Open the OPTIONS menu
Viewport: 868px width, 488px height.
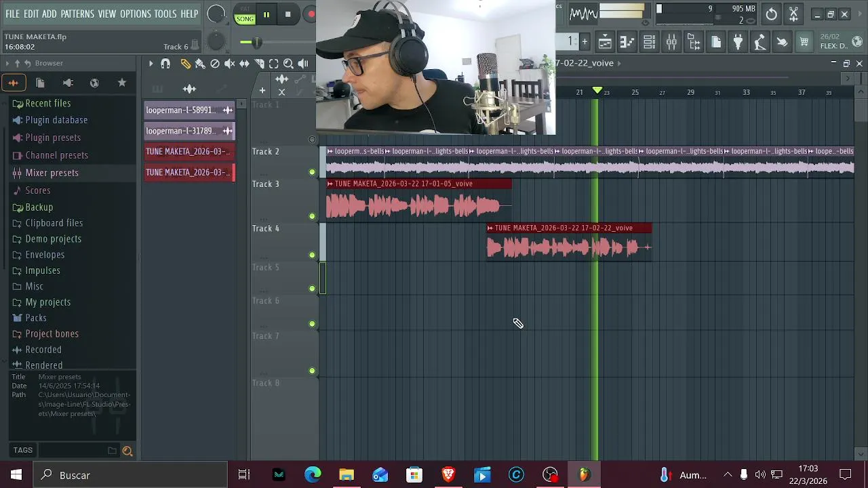coord(136,14)
